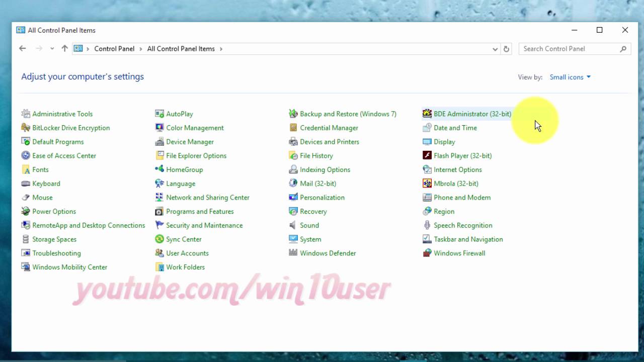Viewport: 644px width, 362px height.
Task: Open the Display link
Action: click(x=444, y=142)
